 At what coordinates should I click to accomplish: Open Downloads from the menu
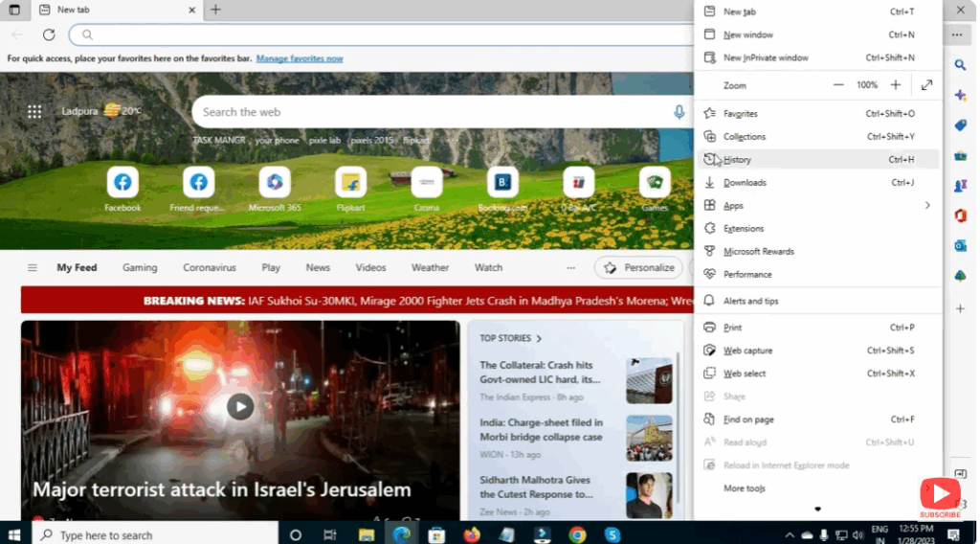[x=817, y=183]
